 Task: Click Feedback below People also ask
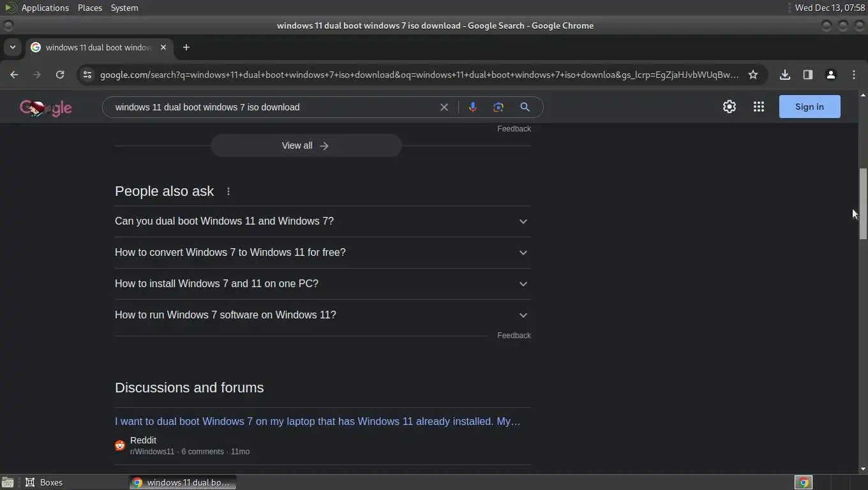[x=514, y=336]
